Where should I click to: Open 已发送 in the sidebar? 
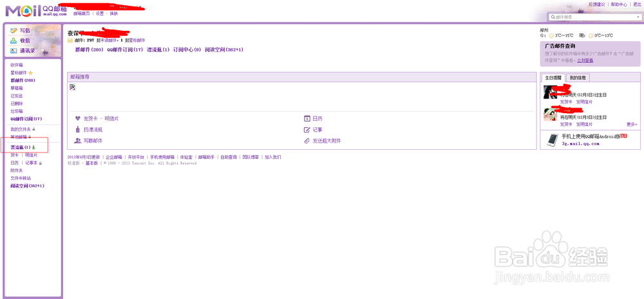point(17,96)
